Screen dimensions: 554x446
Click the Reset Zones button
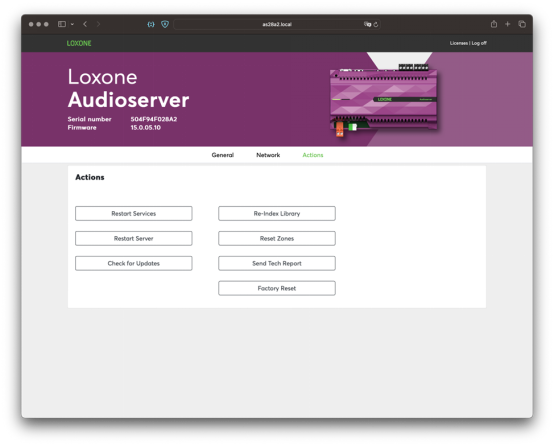click(277, 238)
